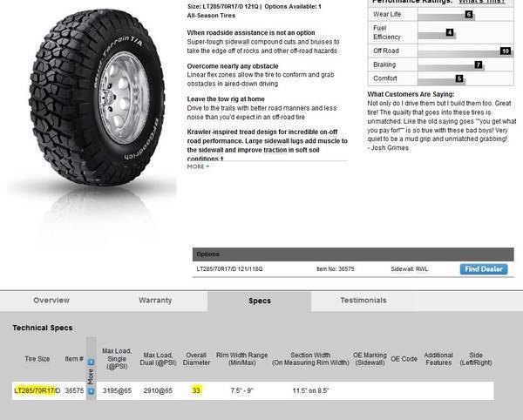This screenshot has height=420, width=523.
Task: Click the highlighted LT285/70R17/D tire size cell
Action: [x=37, y=390]
